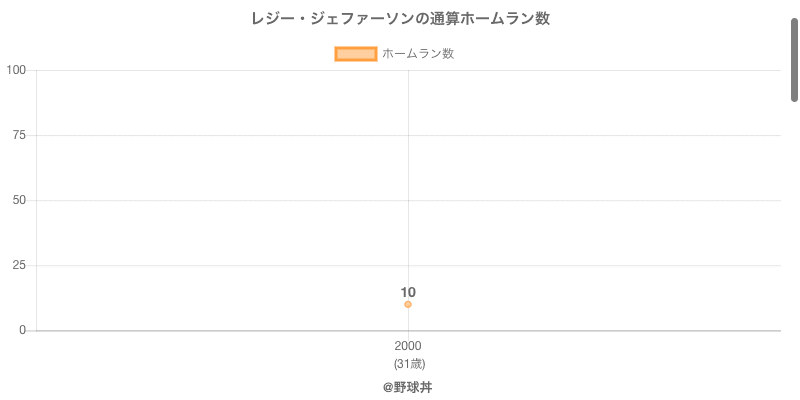Toggle the ホームラン数 legend label

[418, 54]
